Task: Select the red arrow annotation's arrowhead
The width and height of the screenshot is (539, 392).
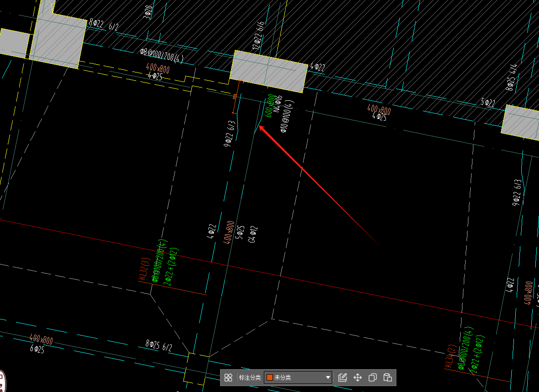Action: coord(262,128)
